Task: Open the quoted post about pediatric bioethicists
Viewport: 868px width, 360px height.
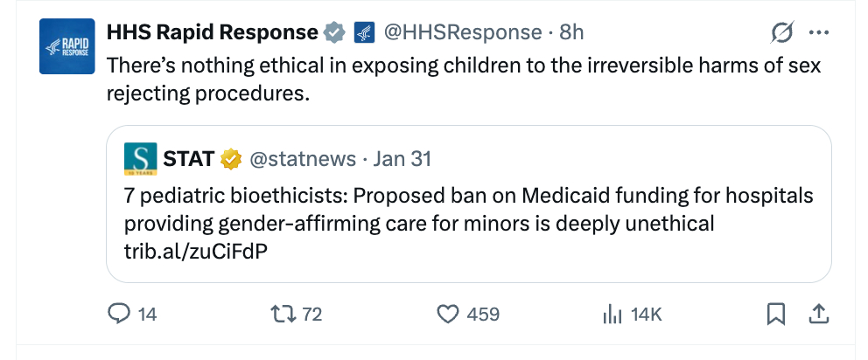Action: (x=468, y=209)
